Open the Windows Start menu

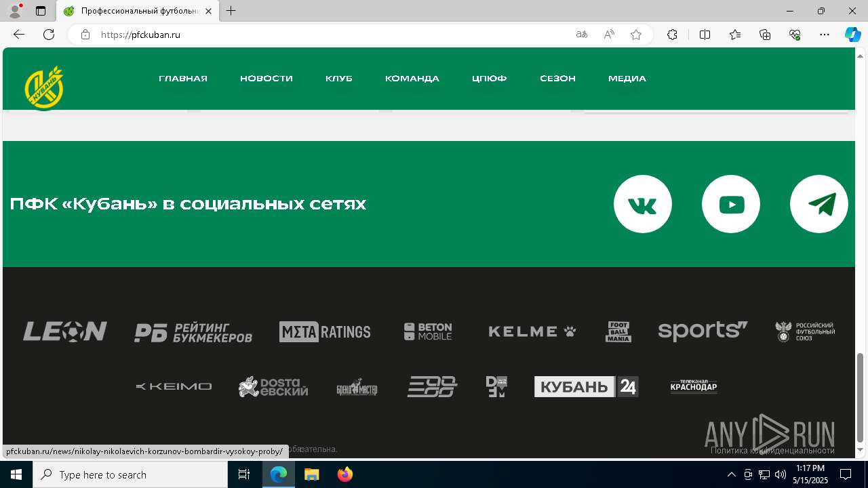(x=16, y=474)
